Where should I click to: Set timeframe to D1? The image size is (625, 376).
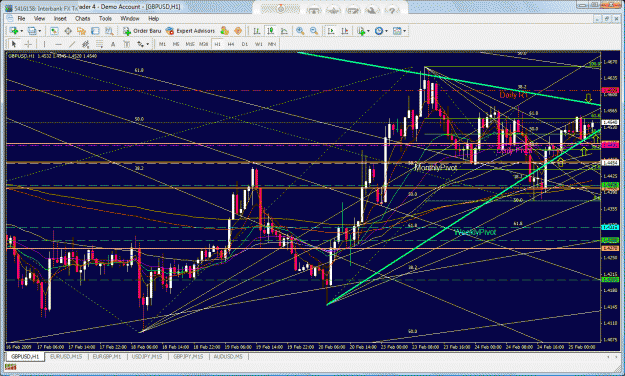(x=245, y=44)
